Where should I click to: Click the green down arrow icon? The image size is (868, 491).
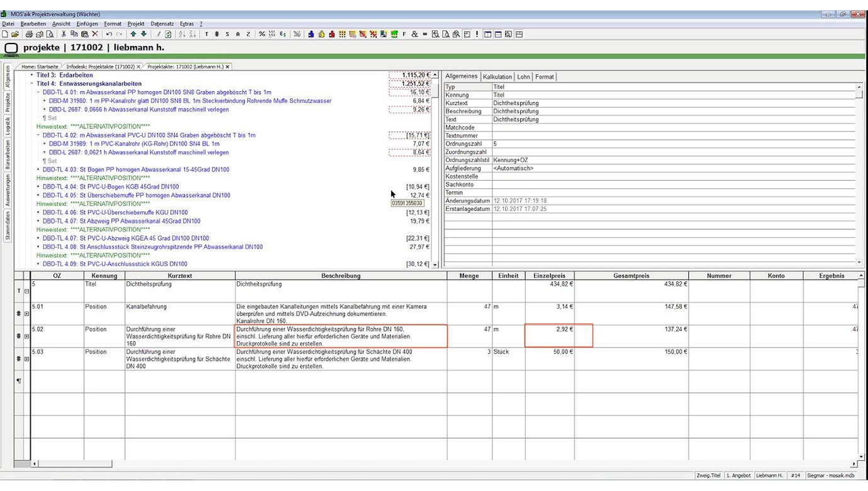[143, 34]
